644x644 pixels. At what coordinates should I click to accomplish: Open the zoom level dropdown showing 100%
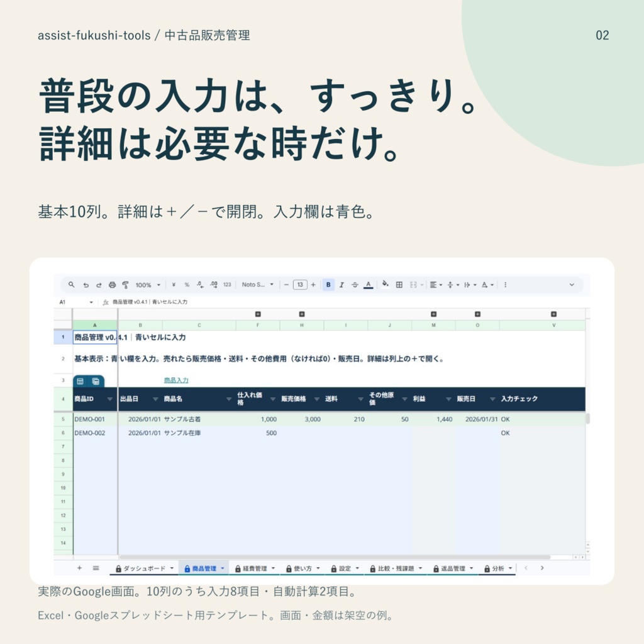[148, 285]
